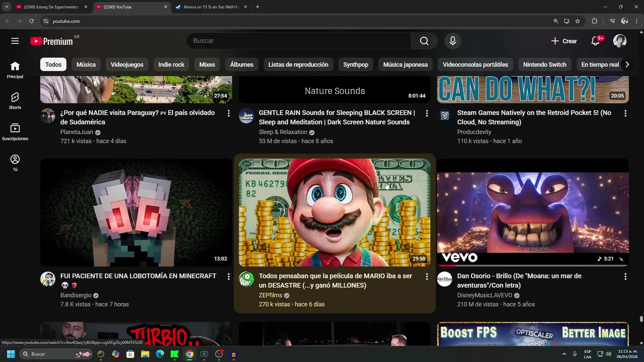Click the YouTube search input field
The height and width of the screenshot is (362, 644).
coord(299,41)
